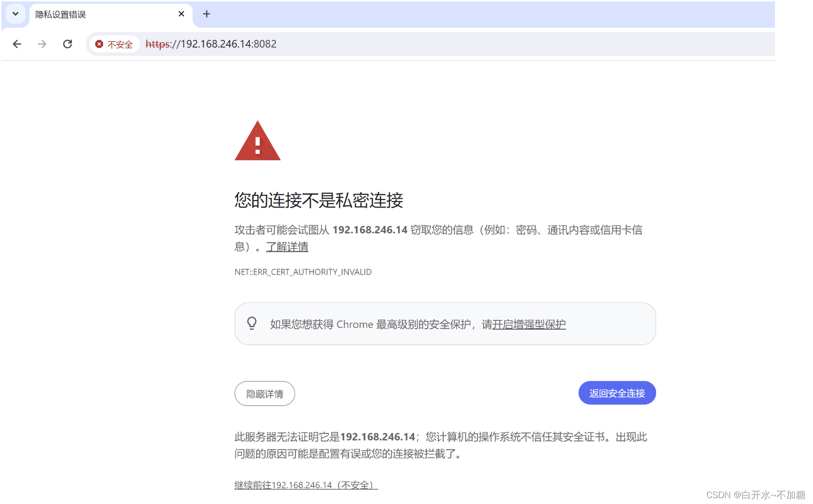Viewport: 813px width, 504px height.
Task: Click the 您的连接不是私密连接 heading
Action: coord(319,200)
